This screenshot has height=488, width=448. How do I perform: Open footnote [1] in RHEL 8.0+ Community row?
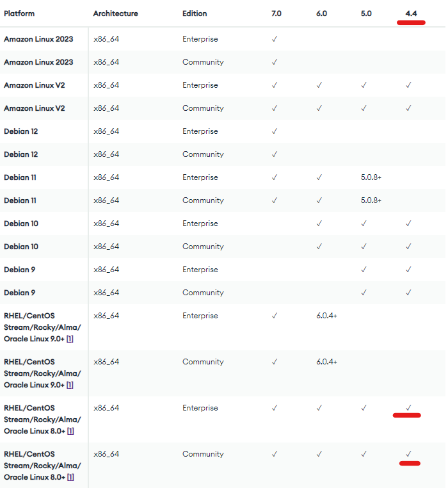(70, 477)
